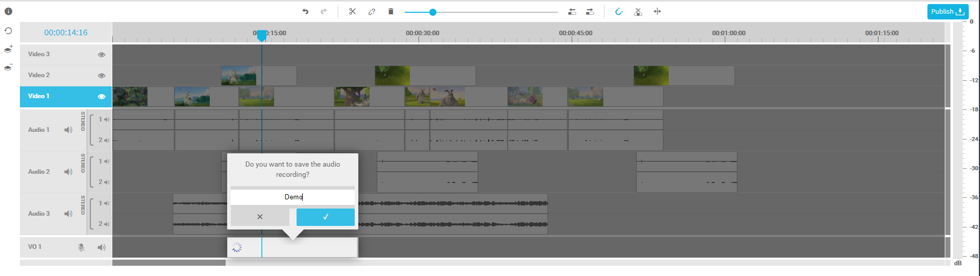Image resolution: width=980 pixels, height=276 pixels.
Task: Click the reset circular arrow icon
Action: [x=8, y=31]
